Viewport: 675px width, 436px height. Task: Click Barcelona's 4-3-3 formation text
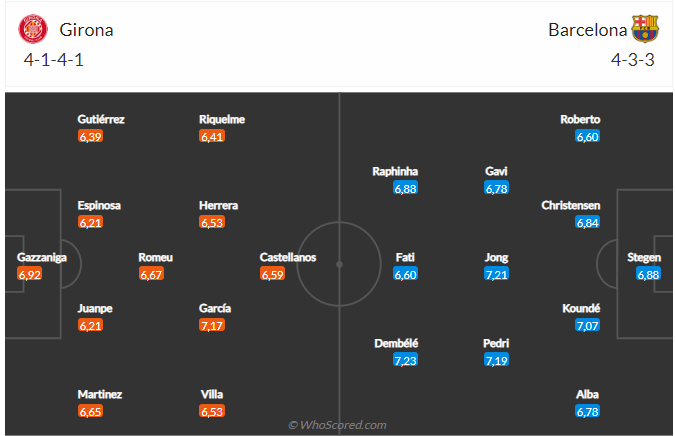click(632, 59)
